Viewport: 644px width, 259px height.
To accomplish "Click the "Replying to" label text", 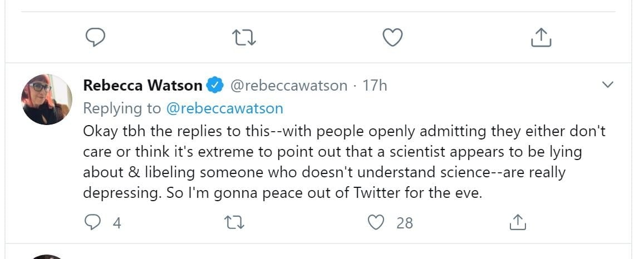I will [x=122, y=108].
